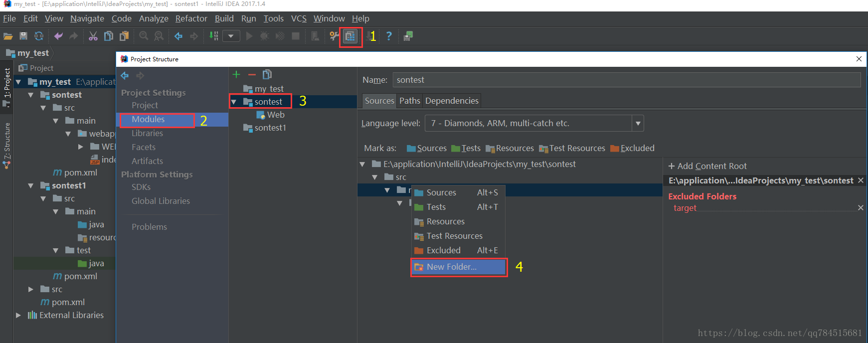Collapse src in the content root tree

coord(374,177)
